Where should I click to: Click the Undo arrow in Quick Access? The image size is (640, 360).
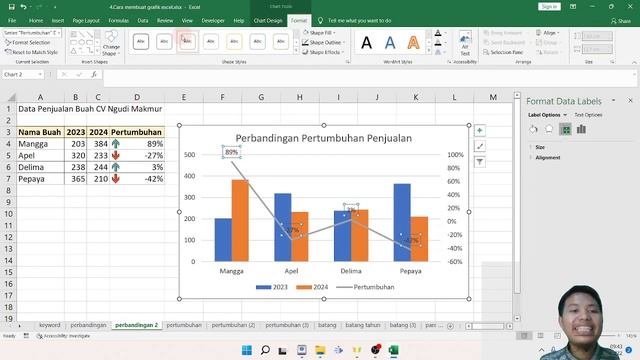coord(23,7)
